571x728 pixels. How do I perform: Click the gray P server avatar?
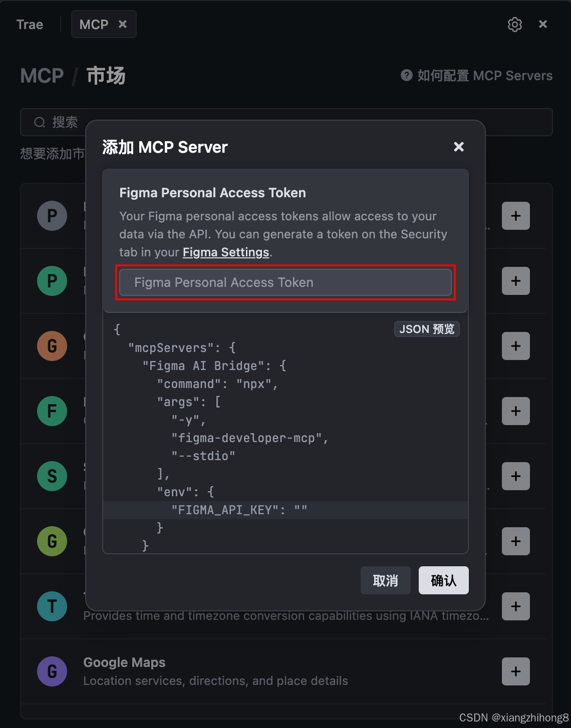point(52,216)
